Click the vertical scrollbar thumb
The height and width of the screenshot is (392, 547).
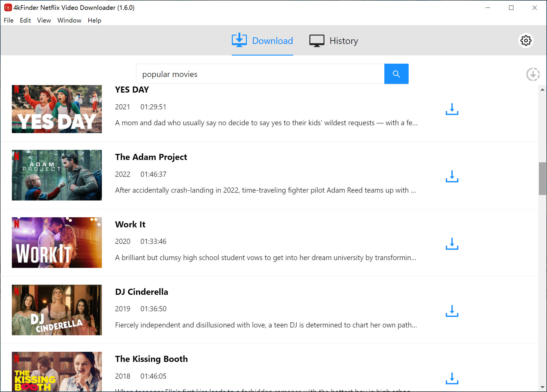(x=542, y=179)
